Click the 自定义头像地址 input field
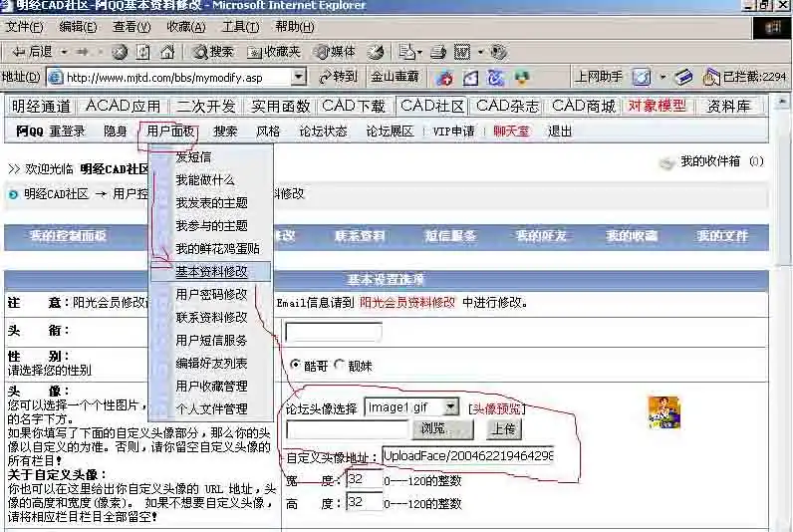Image resolution: width=793 pixels, height=532 pixels. [x=468, y=455]
